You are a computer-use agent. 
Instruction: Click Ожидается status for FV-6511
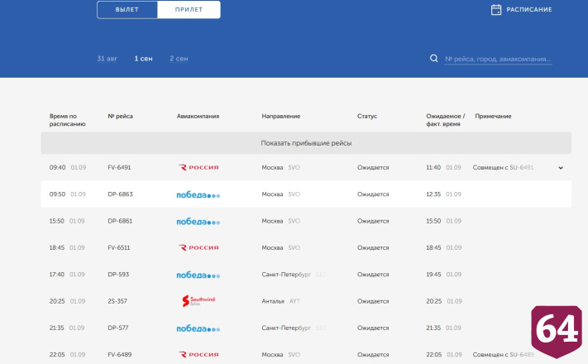coord(373,247)
